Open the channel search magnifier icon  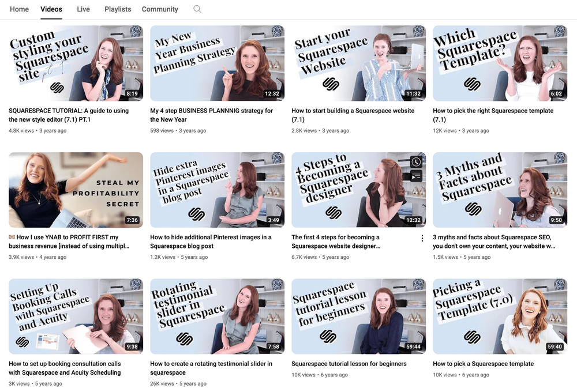click(x=197, y=9)
